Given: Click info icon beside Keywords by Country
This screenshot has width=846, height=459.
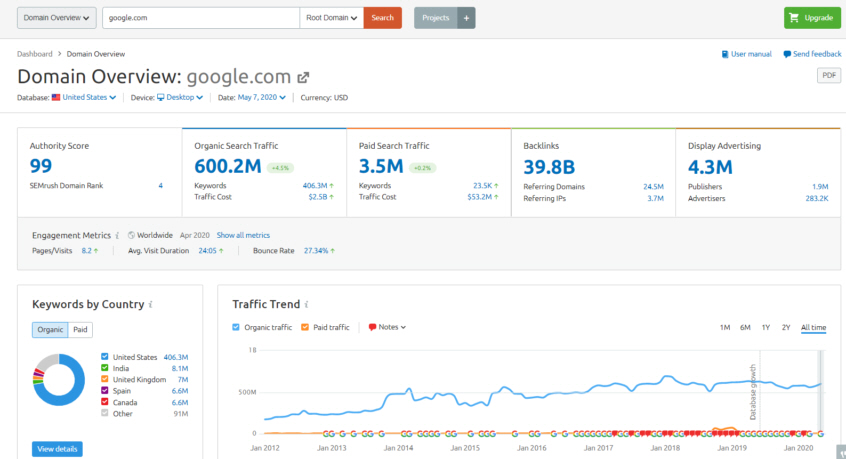Looking at the screenshot, I should click(x=150, y=304).
